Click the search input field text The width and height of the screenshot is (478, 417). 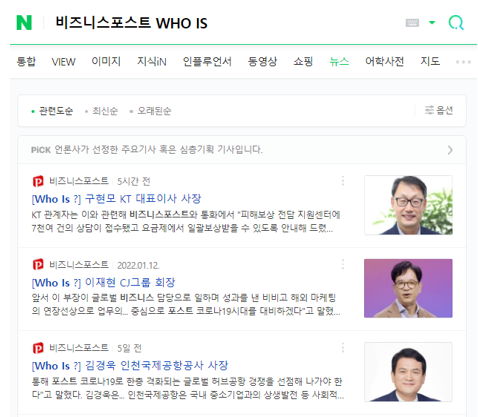131,23
